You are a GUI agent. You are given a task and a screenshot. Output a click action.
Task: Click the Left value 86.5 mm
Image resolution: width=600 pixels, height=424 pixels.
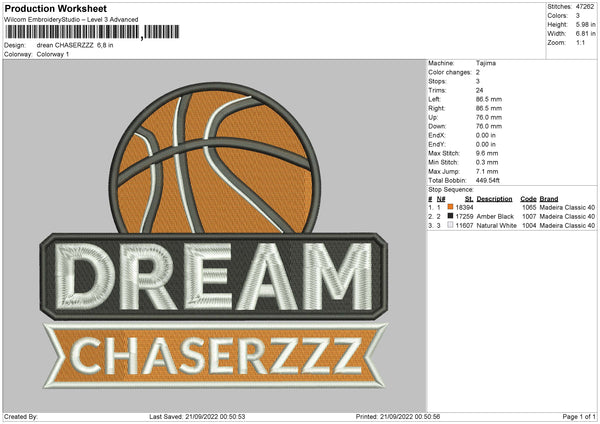click(x=489, y=99)
